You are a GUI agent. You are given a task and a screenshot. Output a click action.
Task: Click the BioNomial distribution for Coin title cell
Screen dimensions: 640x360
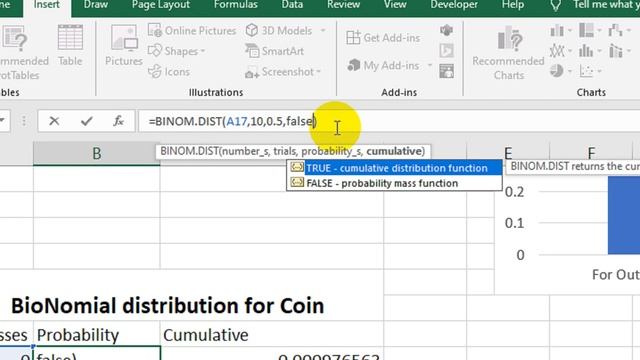(x=167, y=306)
